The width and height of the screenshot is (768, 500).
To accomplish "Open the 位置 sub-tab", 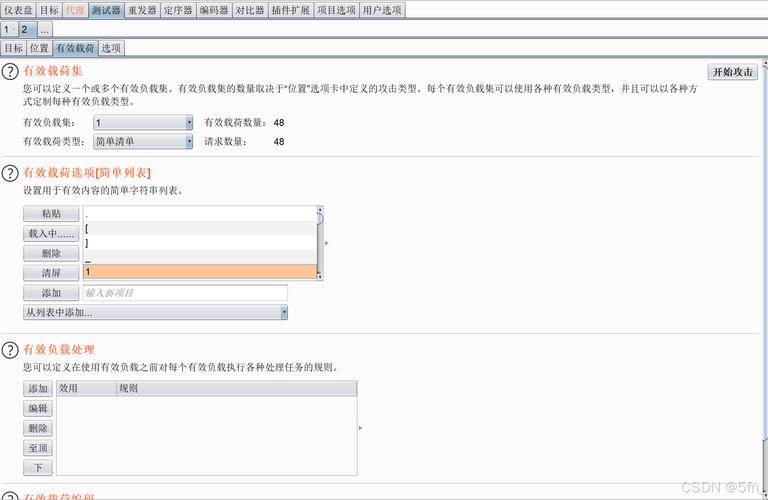I will tap(39, 48).
